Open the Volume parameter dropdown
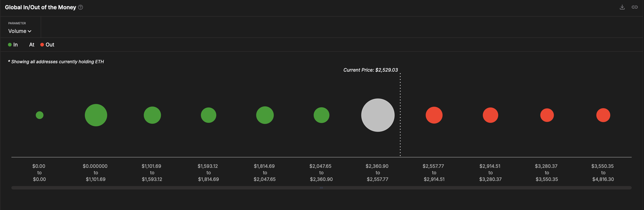Screen dimensions: 644x210 click(x=20, y=31)
